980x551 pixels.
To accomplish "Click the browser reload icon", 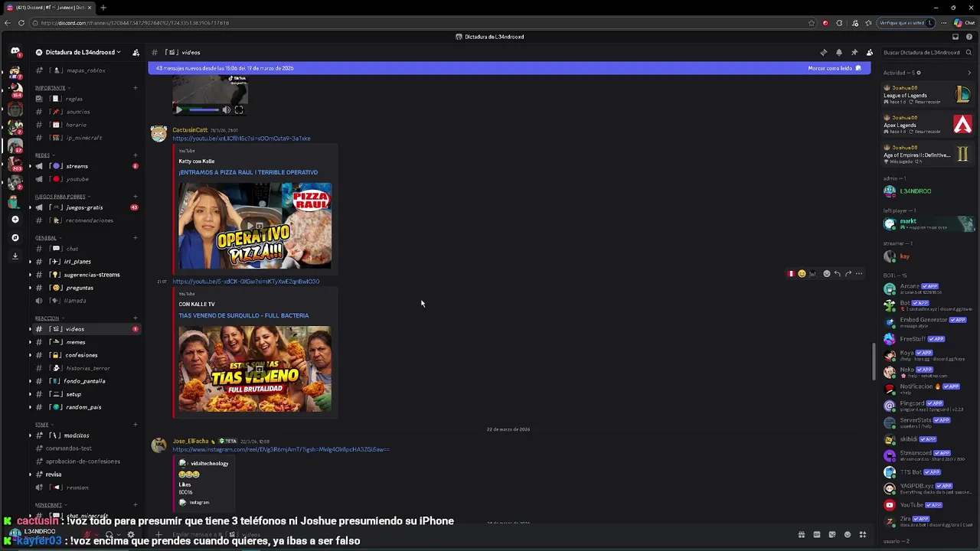I will pyautogui.click(x=20, y=23).
